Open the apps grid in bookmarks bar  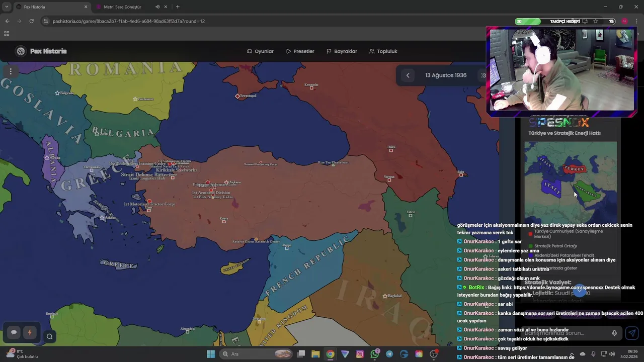(x=7, y=34)
